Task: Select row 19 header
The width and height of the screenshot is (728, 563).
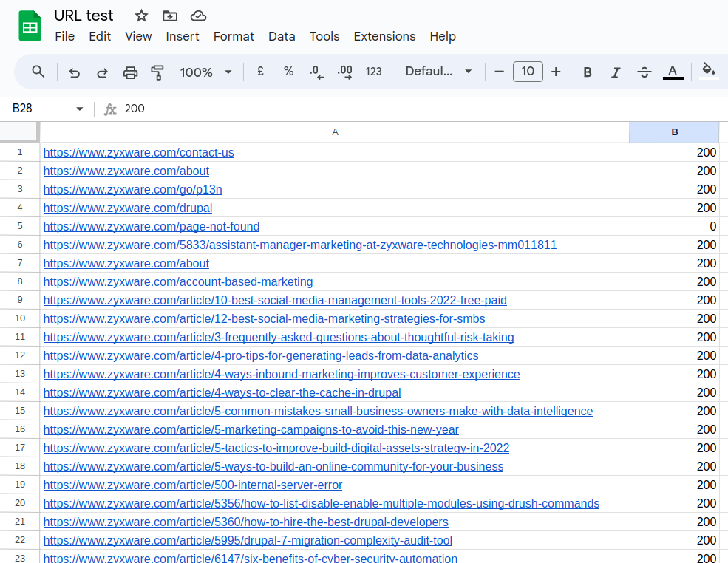Action: click(19, 485)
